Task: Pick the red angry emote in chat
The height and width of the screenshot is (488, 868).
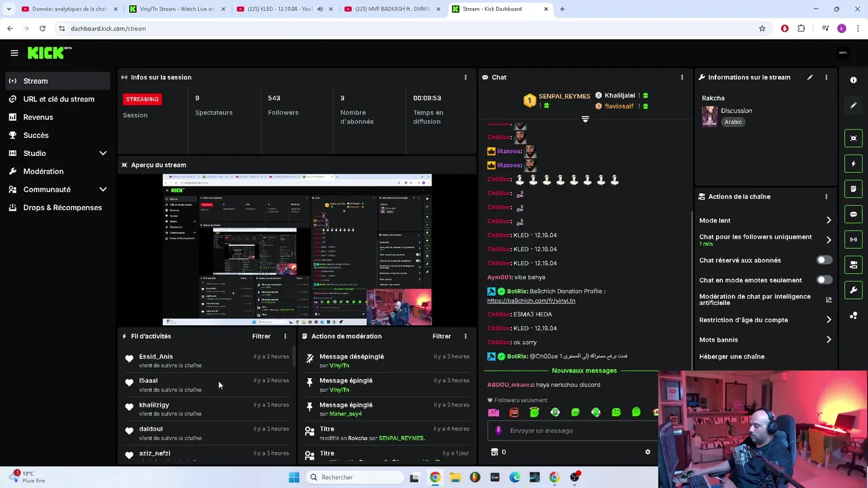Action: (x=513, y=412)
